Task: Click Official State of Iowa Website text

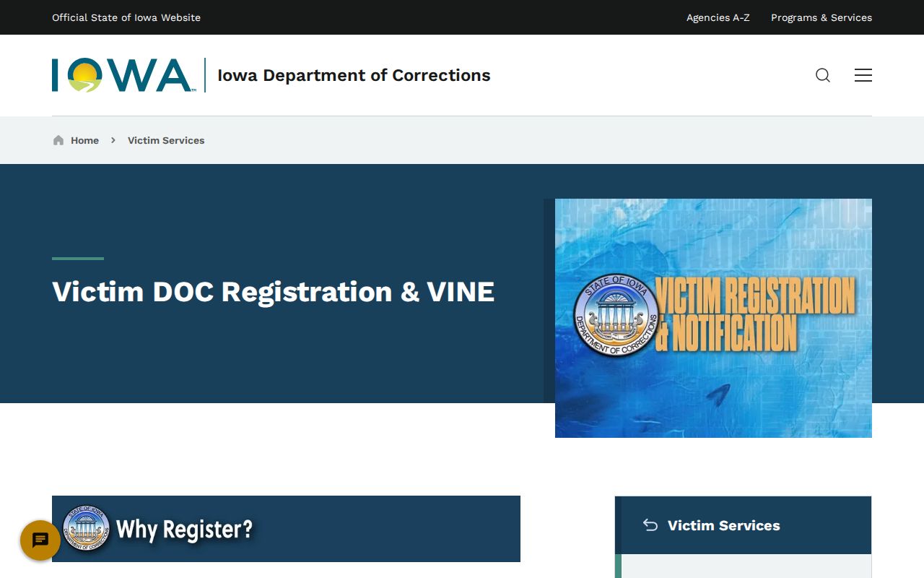Action: (x=126, y=17)
